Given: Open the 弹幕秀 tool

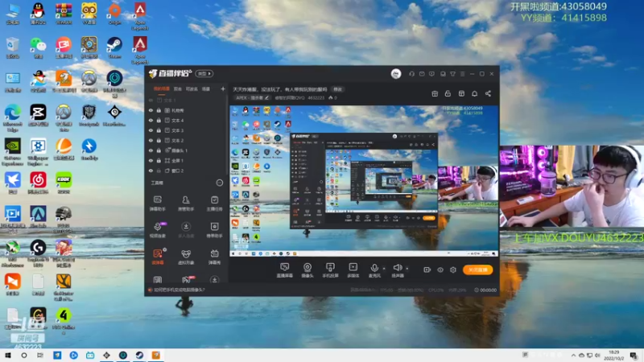Looking at the screenshot, I should click(x=214, y=257).
